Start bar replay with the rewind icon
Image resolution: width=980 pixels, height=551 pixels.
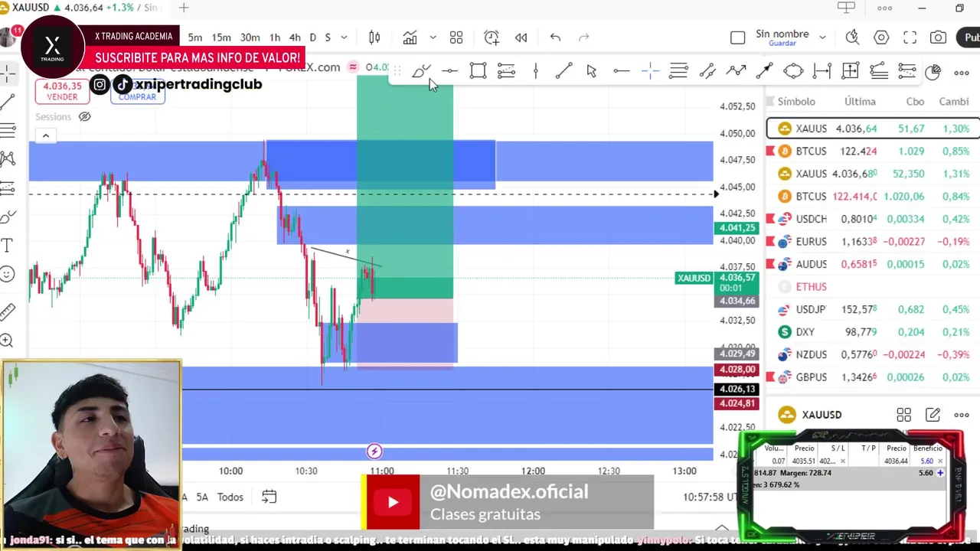pos(521,37)
